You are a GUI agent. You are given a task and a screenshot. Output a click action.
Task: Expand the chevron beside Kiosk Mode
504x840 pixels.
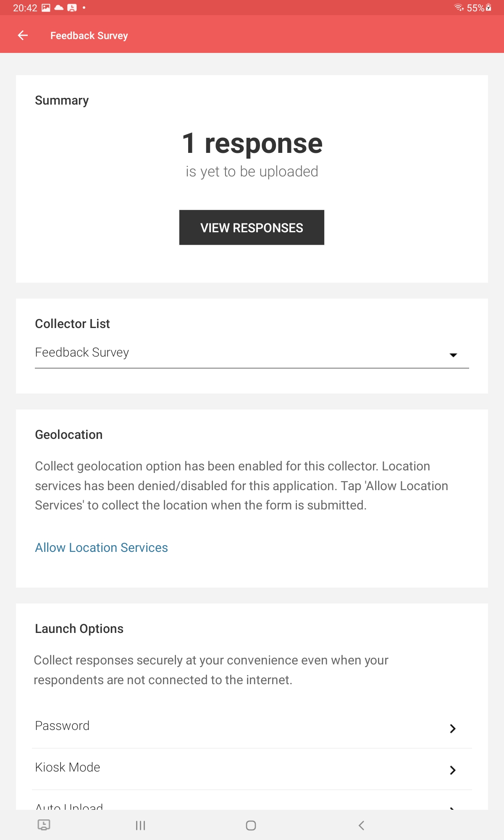(452, 770)
